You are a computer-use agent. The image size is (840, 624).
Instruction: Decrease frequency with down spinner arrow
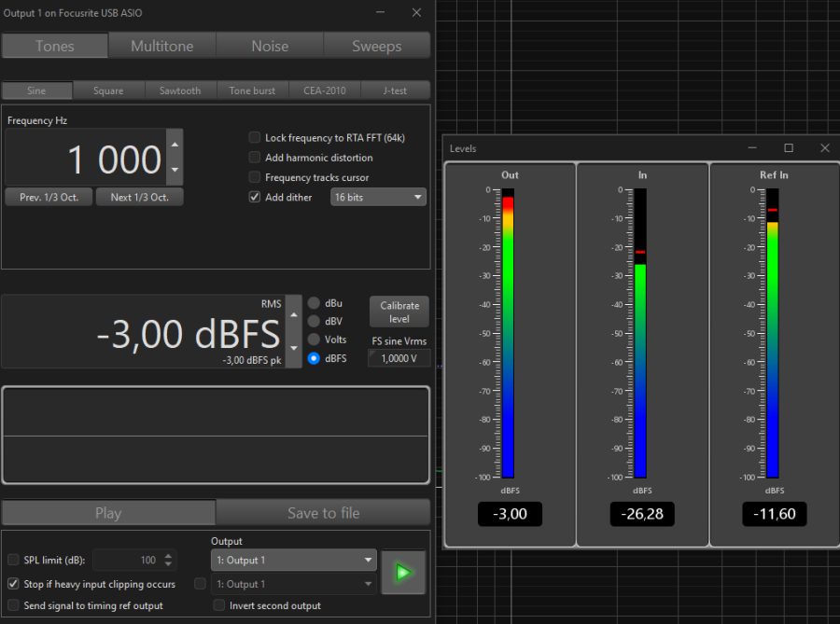[x=175, y=170]
